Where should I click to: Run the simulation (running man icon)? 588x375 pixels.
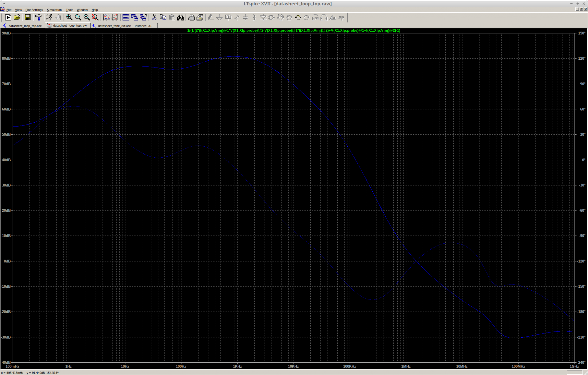[x=49, y=18]
